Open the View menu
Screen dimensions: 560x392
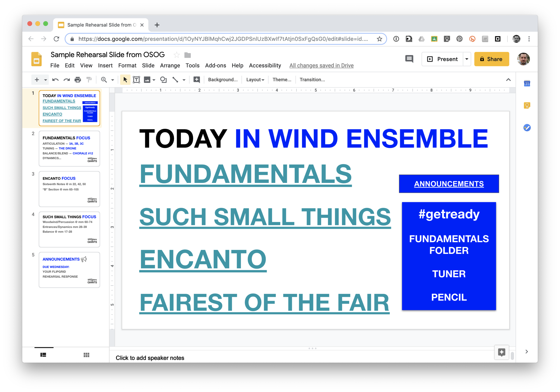86,66
